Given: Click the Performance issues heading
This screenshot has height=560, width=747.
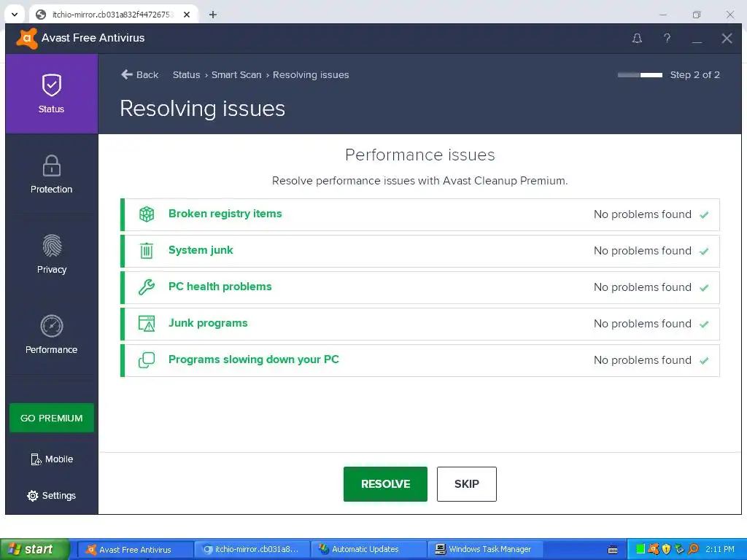Looking at the screenshot, I should click(x=419, y=155).
